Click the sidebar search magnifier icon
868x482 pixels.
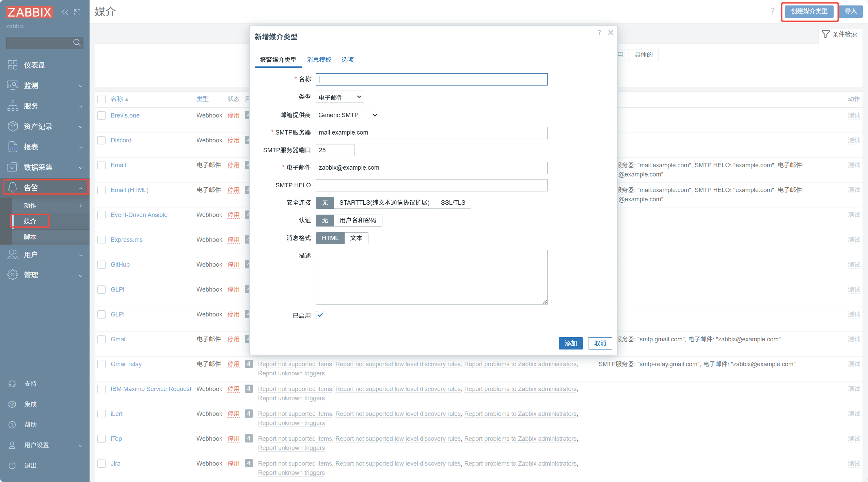coord(77,43)
